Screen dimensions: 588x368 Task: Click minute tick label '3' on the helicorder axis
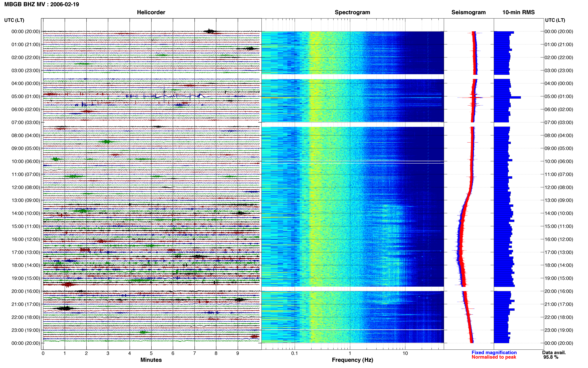[108, 353]
